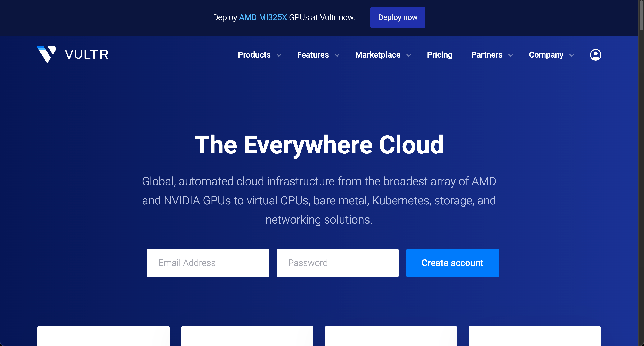Follow the AMD MI325X link
The width and height of the screenshot is (644, 346).
[x=263, y=17]
